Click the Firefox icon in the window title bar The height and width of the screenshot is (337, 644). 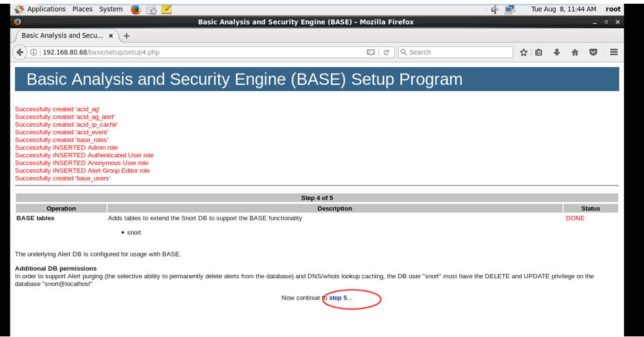(17, 22)
